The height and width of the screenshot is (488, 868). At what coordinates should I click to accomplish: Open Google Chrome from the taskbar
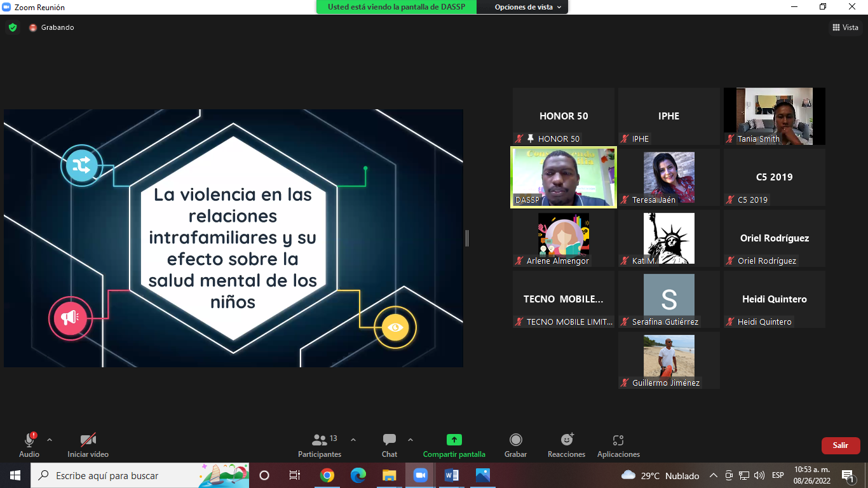327,475
